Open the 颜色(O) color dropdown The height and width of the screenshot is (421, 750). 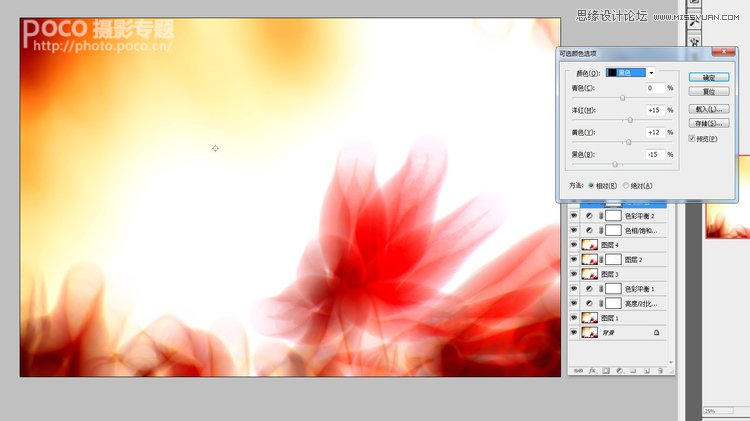coord(651,73)
